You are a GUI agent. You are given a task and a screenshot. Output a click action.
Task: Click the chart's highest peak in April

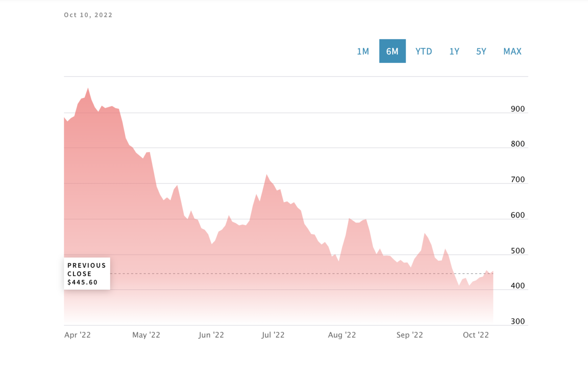88,88
